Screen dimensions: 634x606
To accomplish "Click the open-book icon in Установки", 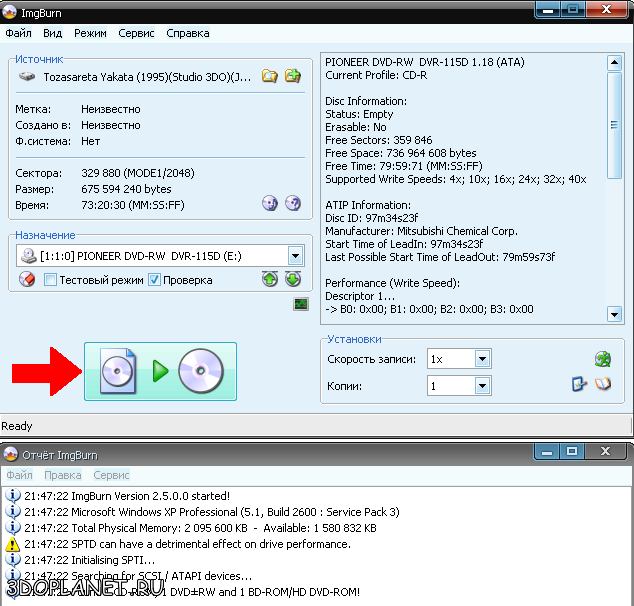I will (x=603, y=385).
